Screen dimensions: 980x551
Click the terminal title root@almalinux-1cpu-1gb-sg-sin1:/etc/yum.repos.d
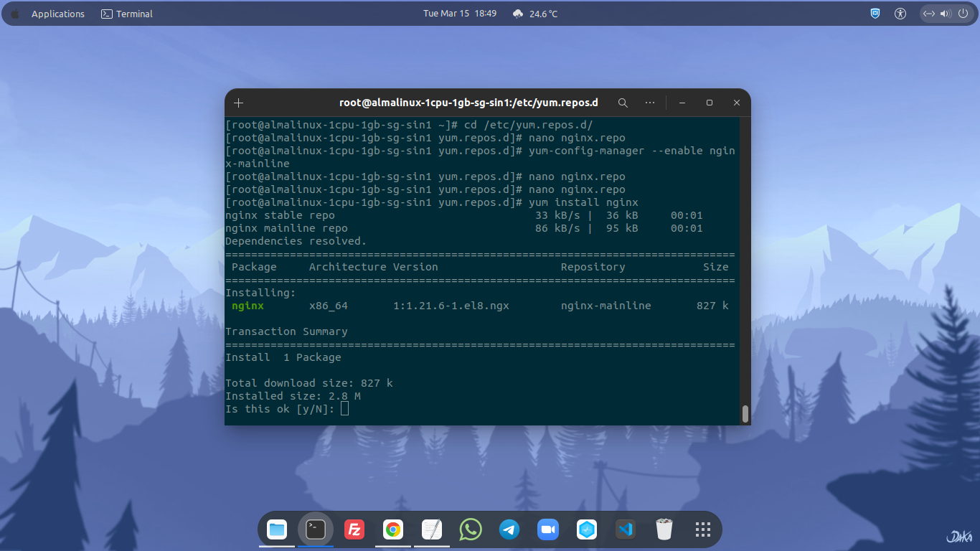[468, 103]
